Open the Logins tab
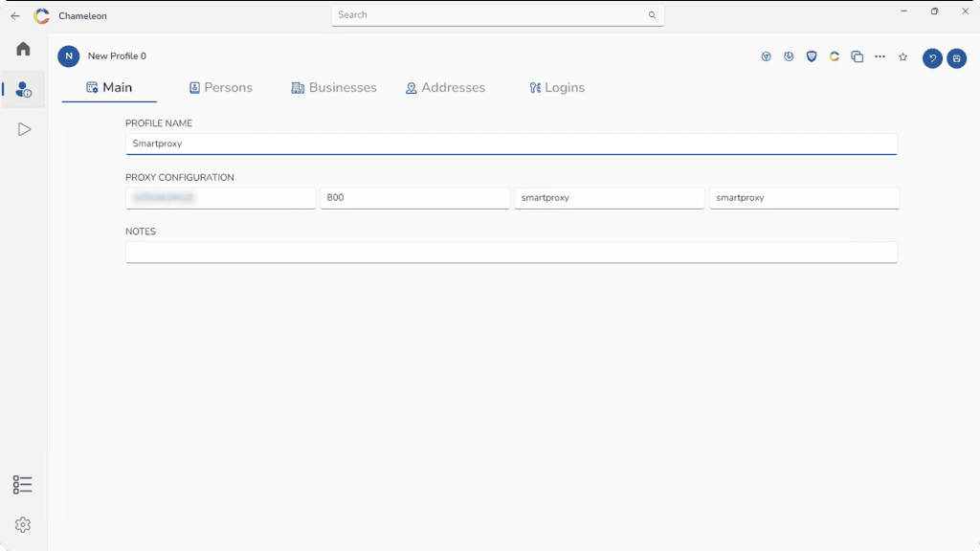The height and width of the screenshot is (551, 980). pyautogui.click(x=557, y=88)
